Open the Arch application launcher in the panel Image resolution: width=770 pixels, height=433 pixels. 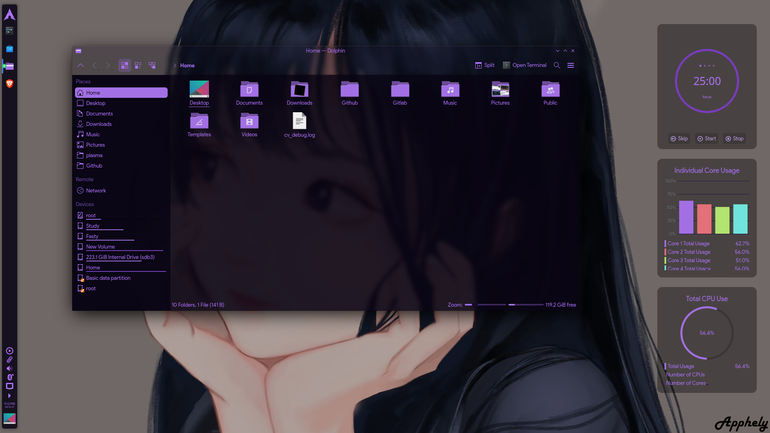click(x=9, y=15)
